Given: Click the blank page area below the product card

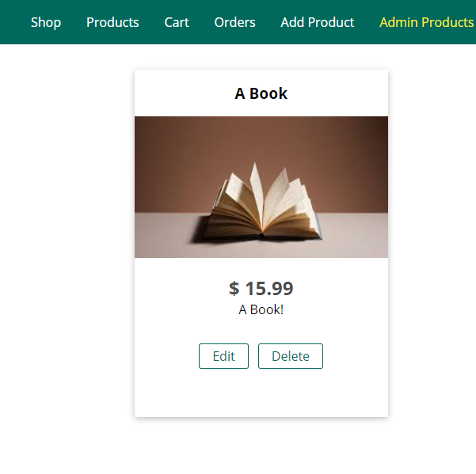Looking at the screenshot, I should click(261, 447).
